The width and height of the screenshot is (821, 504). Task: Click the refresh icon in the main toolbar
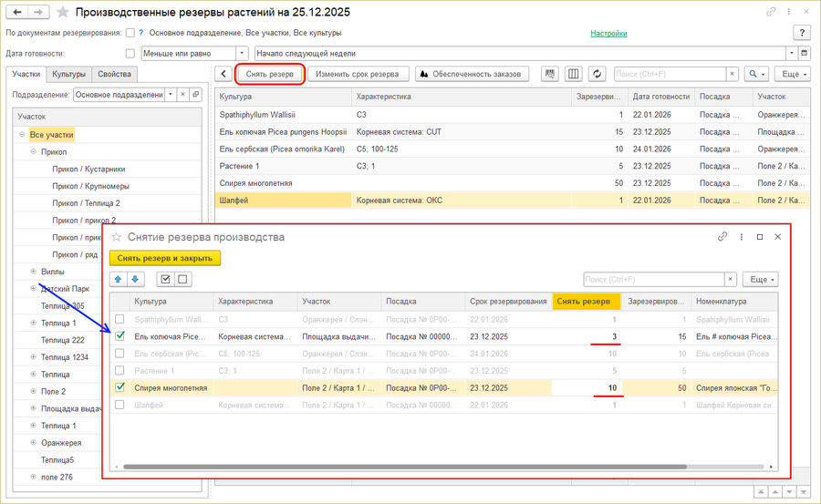(x=598, y=74)
